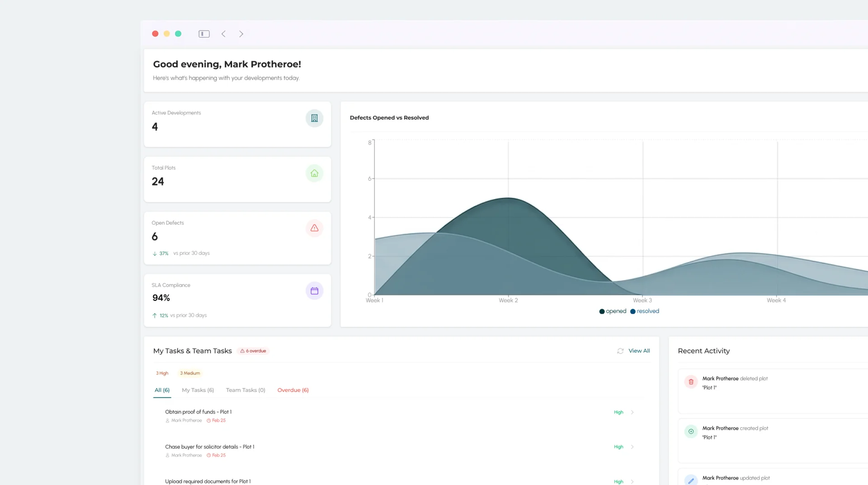868x485 pixels.
Task: Click the trash icon for deleted plot activity
Action: coord(691,382)
